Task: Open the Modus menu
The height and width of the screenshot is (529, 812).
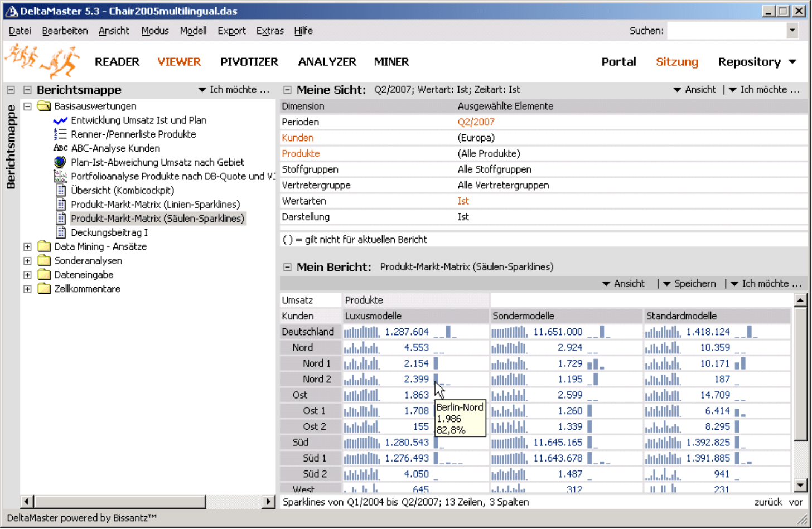Action: point(155,31)
